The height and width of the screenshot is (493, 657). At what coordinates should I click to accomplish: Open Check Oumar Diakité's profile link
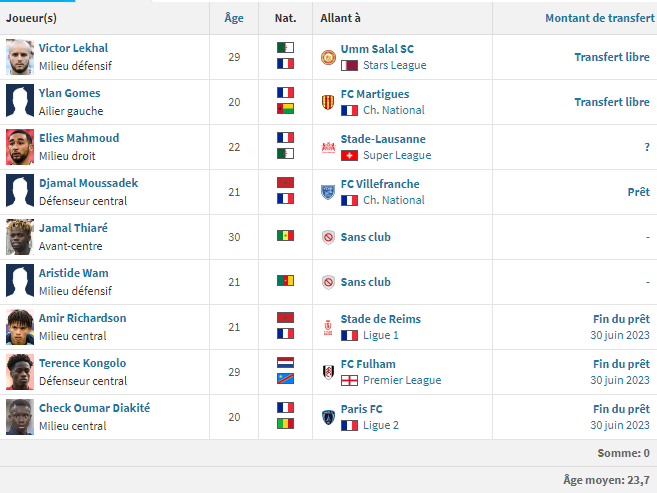coord(94,408)
